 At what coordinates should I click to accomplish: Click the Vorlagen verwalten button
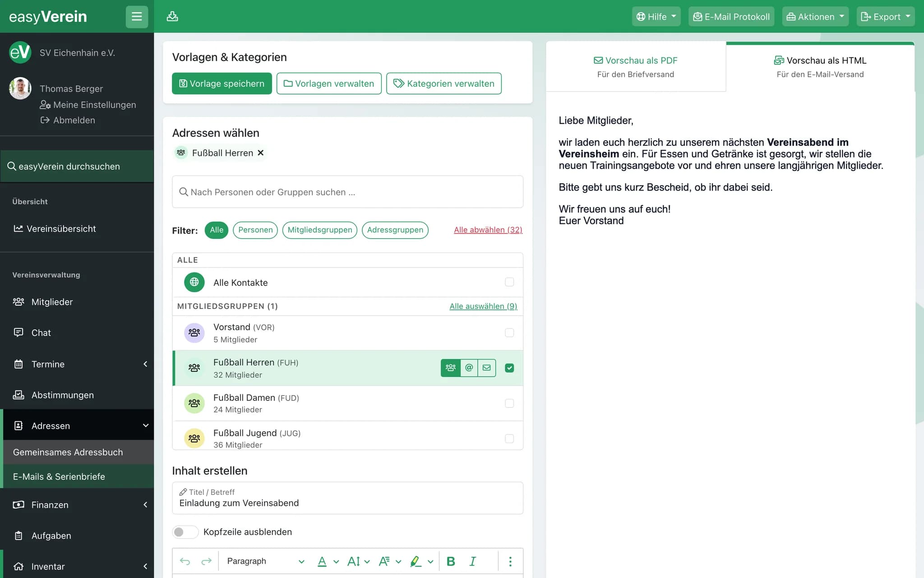[x=329, y=84]
